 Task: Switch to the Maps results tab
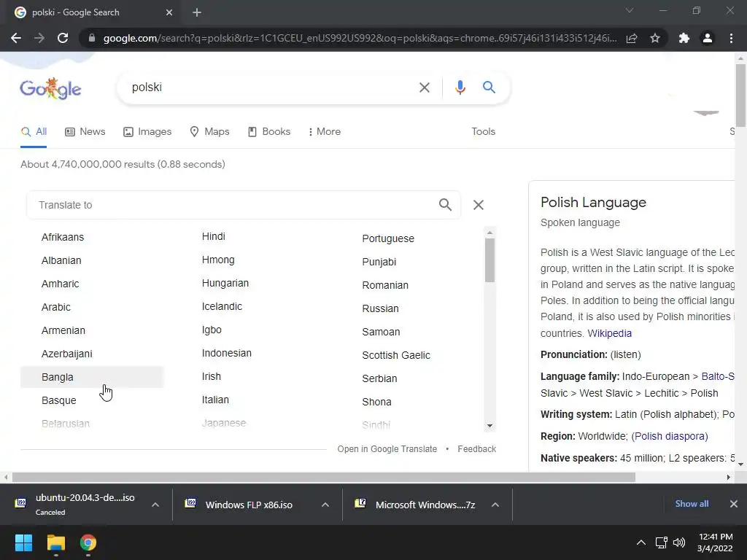point(209,131)
